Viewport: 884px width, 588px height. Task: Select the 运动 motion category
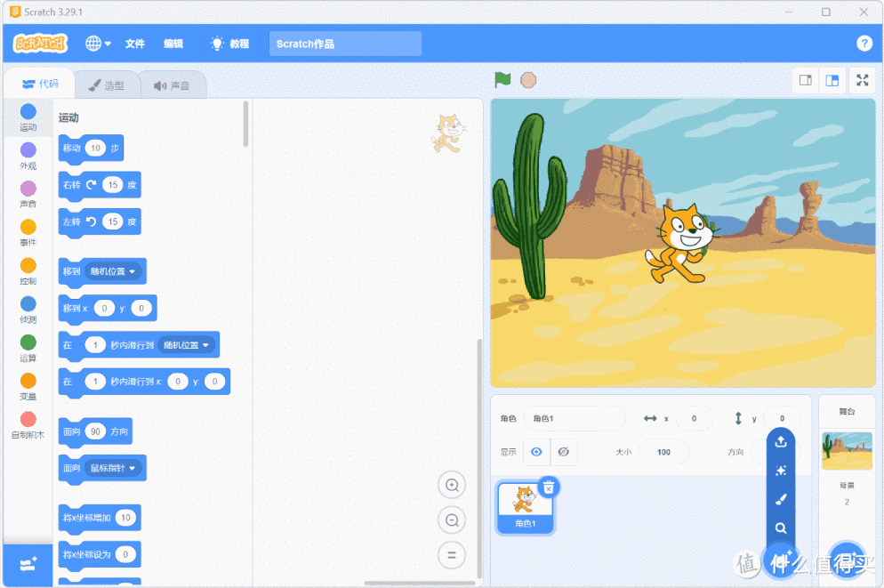click(x=28, y=117)
